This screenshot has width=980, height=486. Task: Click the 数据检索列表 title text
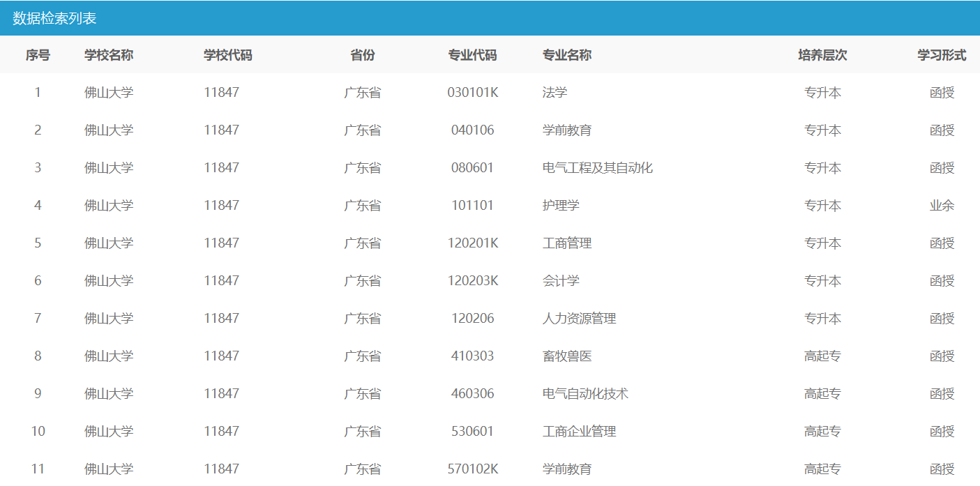[x=54, y=19]
